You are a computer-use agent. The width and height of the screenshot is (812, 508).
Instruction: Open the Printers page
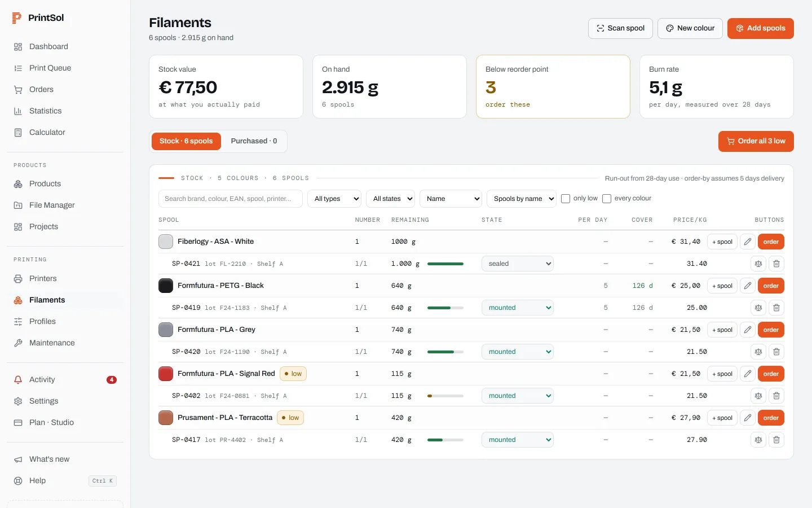[x=65, y=279]
